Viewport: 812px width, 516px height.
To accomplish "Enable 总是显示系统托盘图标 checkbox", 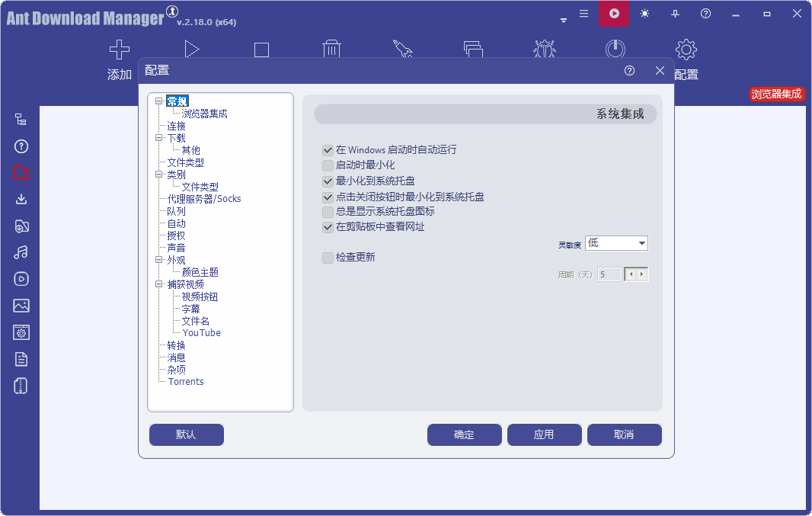I will (x=328, y=212).
